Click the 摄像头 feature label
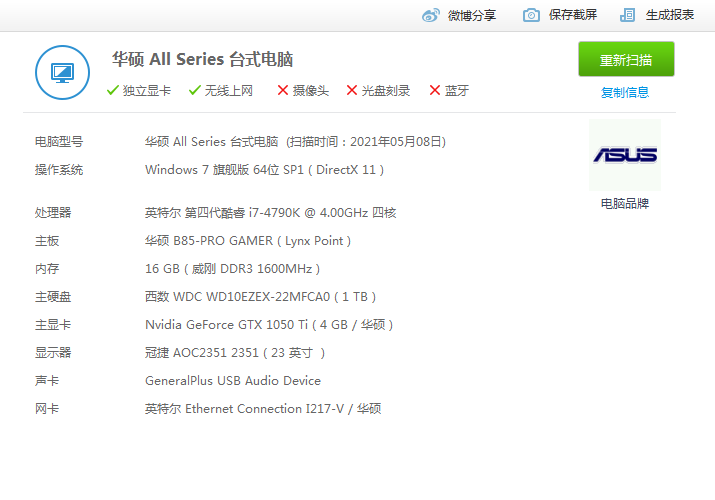This screenshot has height=500, width=715. pyautogui.click(x=311, y=91)
